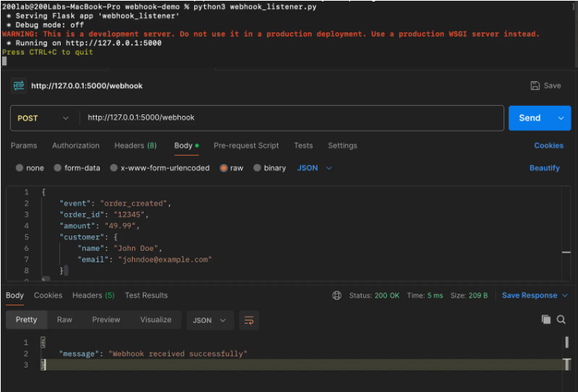This screenshot has height=392, width=578.
Task: Click the HTTP request type icon
Action: 18,86
